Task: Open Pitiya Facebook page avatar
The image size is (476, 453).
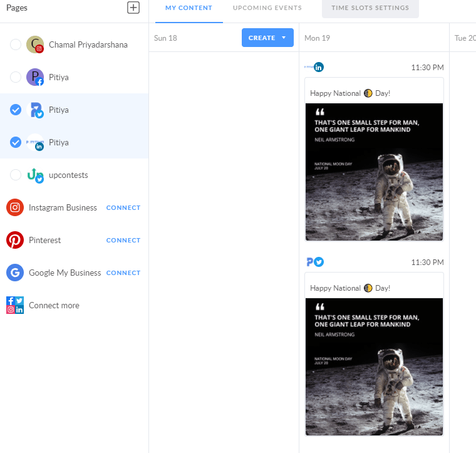Action: (35, 77)
